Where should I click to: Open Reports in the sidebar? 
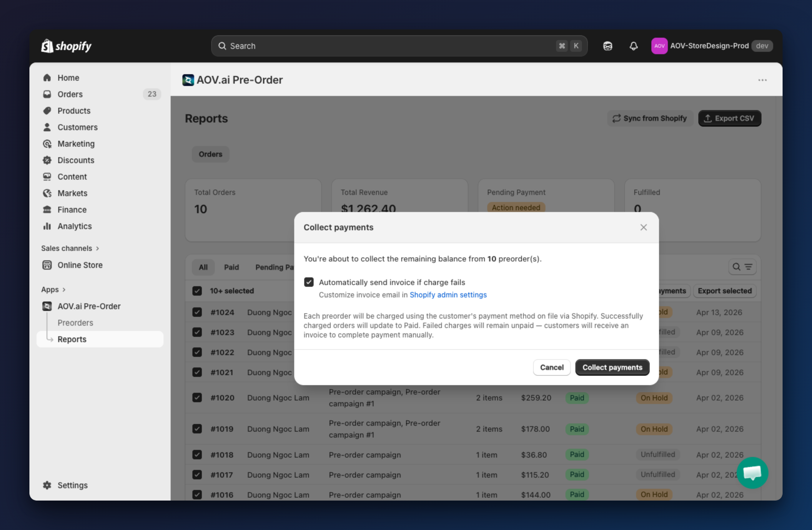pos(100,339)
